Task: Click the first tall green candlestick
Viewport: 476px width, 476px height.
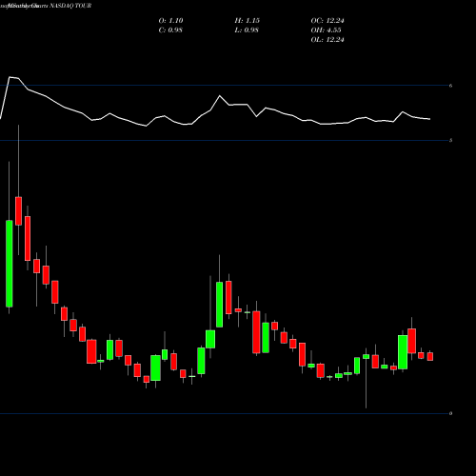Action: 10,264
